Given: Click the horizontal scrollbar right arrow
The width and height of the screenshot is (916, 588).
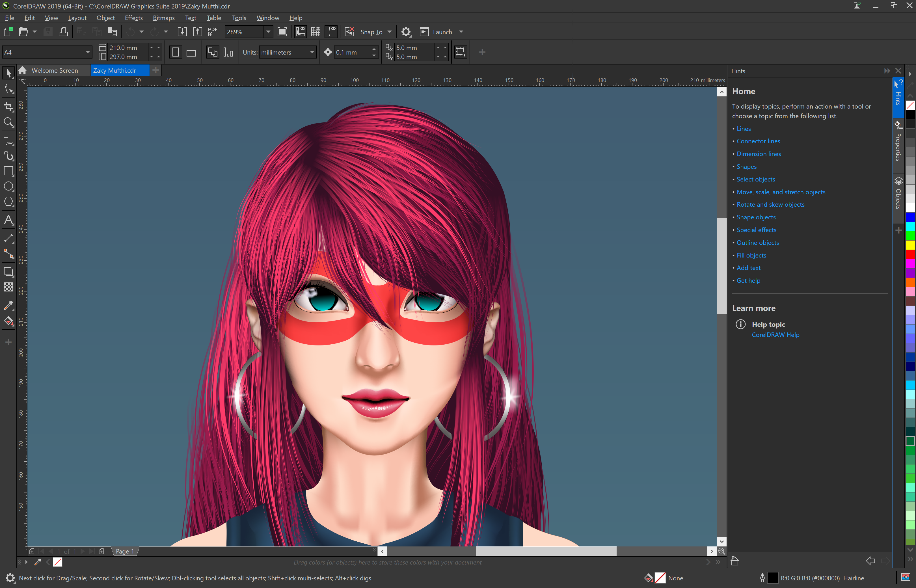Looking at the screenshot, I should tap(712, 551).
